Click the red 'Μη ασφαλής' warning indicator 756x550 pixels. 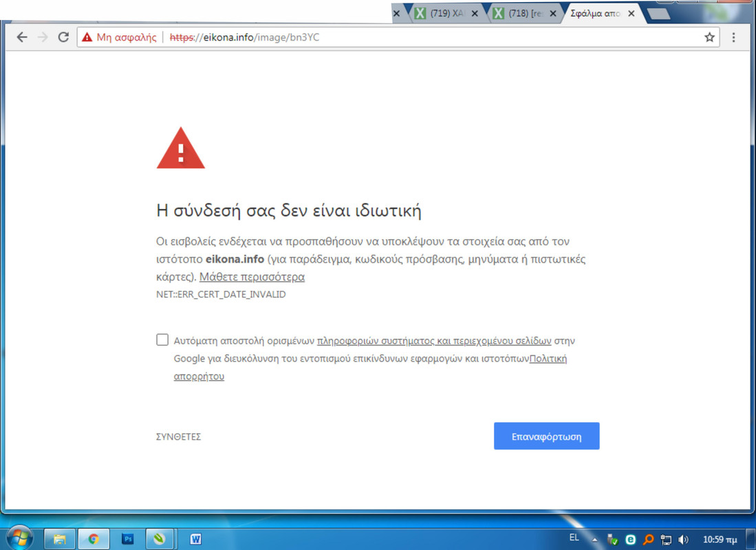point(119,37)
